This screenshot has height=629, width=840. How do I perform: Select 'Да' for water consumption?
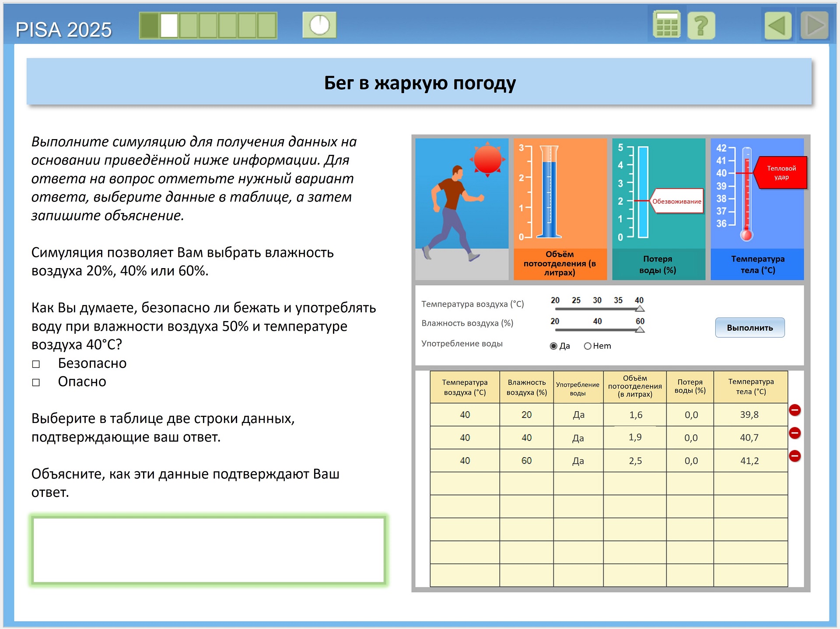click(553, 346)
